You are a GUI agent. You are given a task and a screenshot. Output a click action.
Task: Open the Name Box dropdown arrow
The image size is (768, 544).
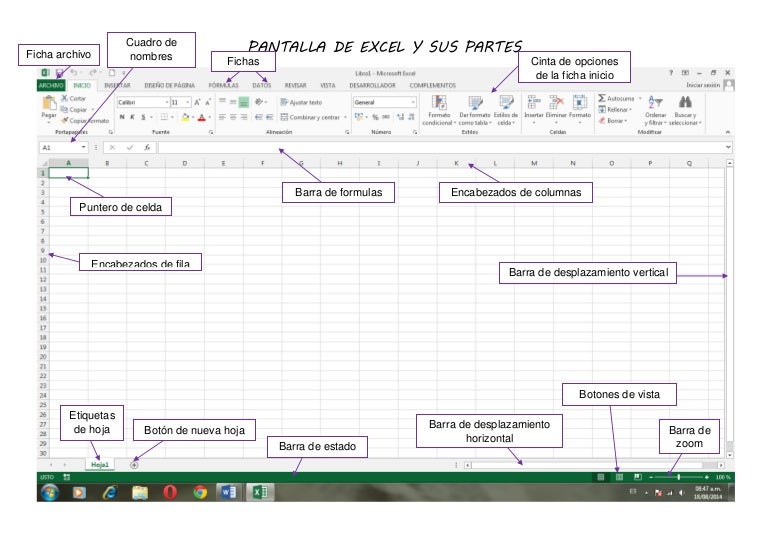[x=83, y=147]
